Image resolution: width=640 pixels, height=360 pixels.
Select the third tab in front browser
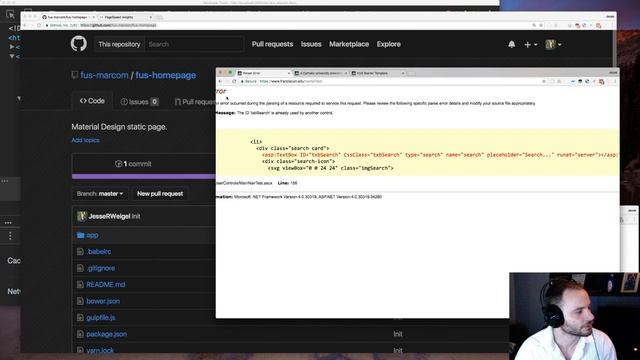[x=378, y=73]
